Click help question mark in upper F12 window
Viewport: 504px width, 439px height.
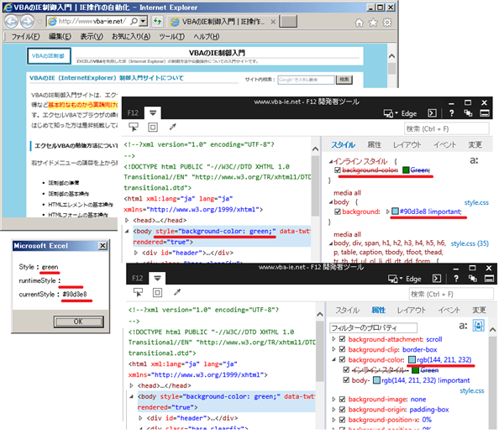point(451,113)
